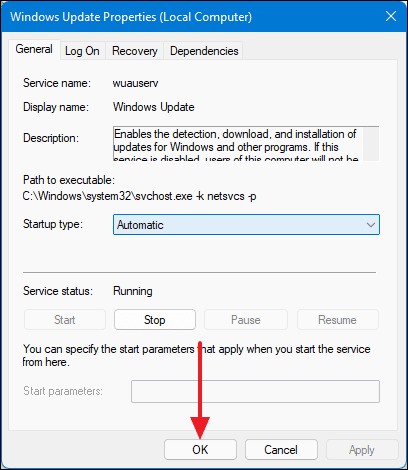The image size is (408, 470).
Task: Click the svchost.exe executable path text
Action: click(139, 196)
